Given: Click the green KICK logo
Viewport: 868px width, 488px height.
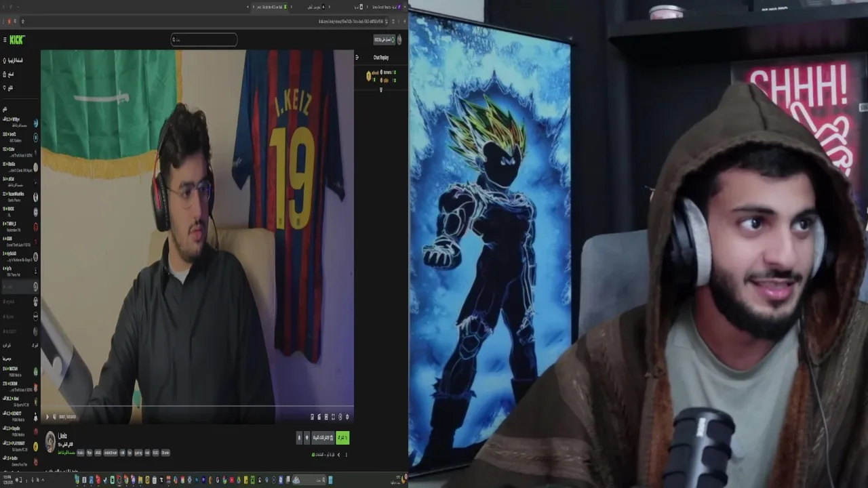Looking at the screenshot, I should [x=17, y=40].
